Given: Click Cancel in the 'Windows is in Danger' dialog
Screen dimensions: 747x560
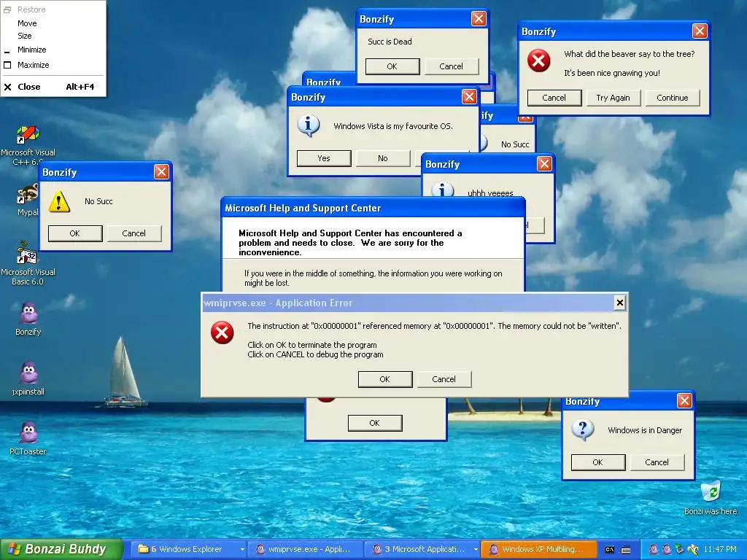Looking at the screenshot, I should tap(657, 462).
